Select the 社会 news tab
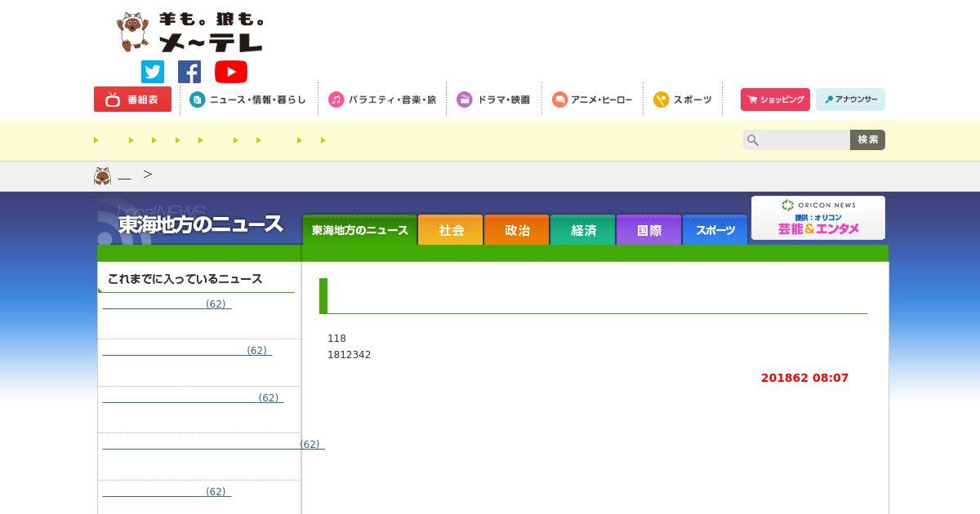Viewport: 980px width, 514px height. pos(450,230)
